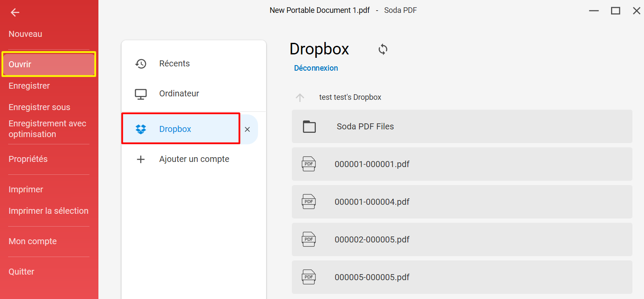Viewport: 644px width, 299px height.
Task: Go up one folder level arrow
Action: (x=300, y=98)
